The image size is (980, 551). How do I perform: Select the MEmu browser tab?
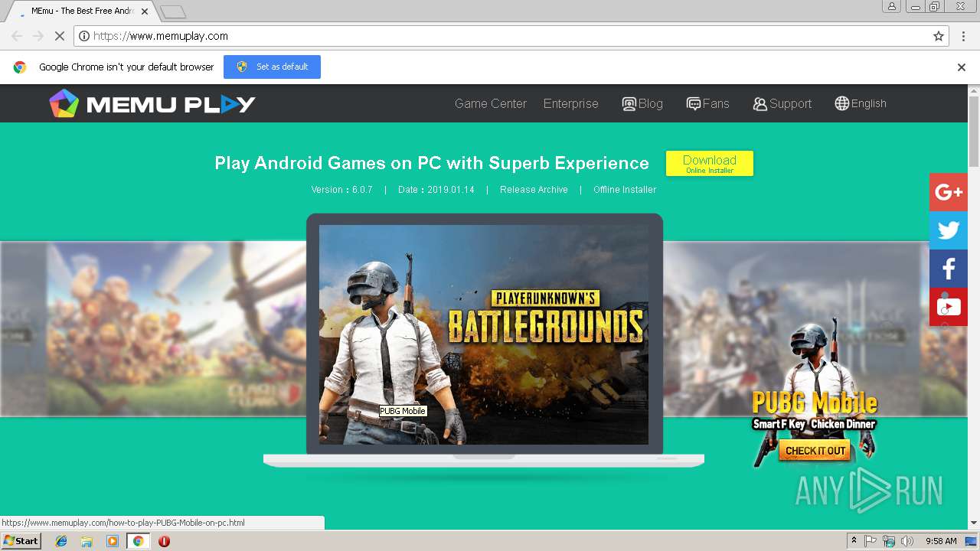tap(80, 11)
